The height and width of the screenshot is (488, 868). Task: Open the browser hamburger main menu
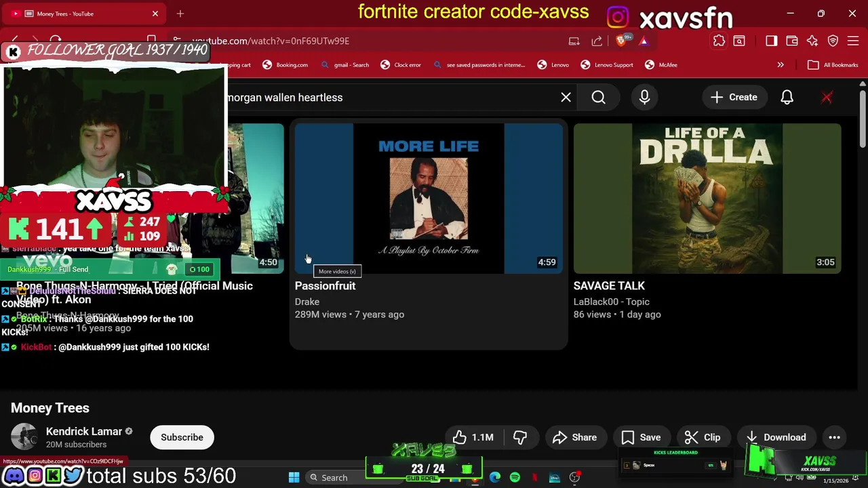pos(853,41)
